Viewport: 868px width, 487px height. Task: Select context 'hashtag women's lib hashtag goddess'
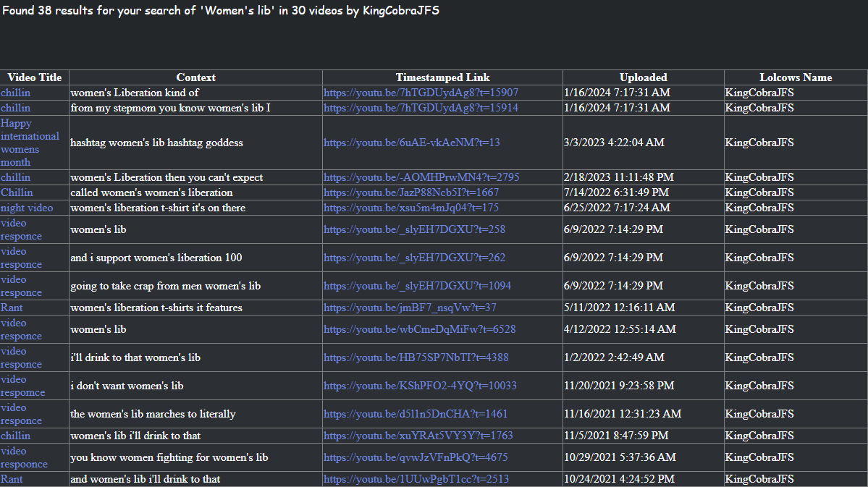coord(156,143)
